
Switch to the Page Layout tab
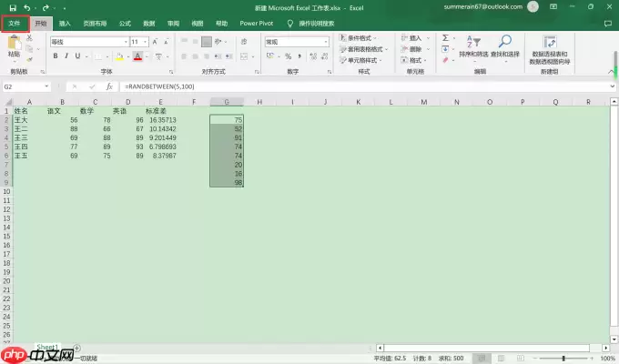coord(95,24)
